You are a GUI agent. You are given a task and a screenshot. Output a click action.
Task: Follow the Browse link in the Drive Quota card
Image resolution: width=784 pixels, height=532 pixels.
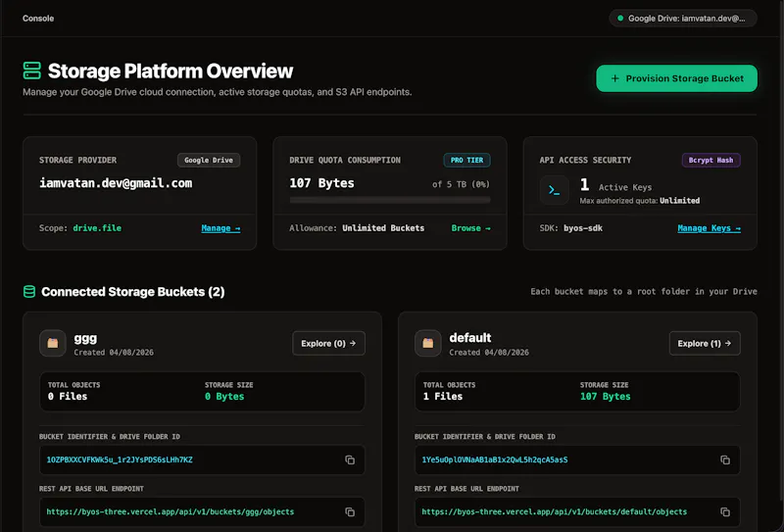(470, 228)
